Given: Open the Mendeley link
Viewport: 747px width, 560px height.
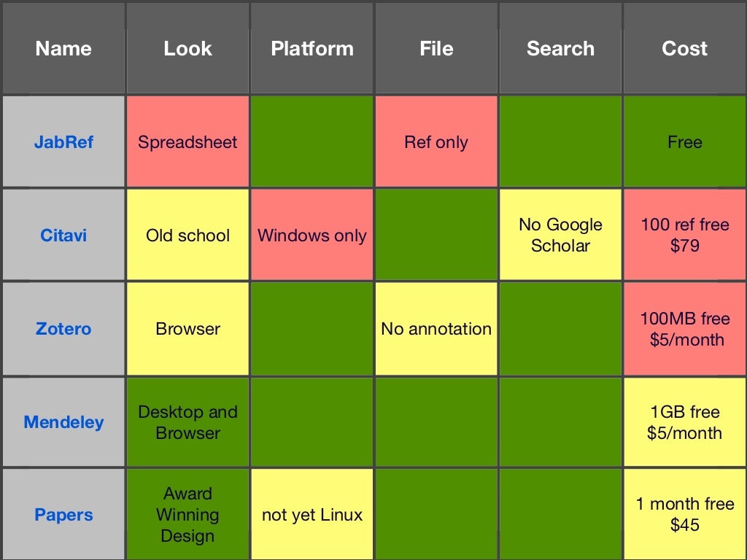Looking at the screenshot, I should pos(63,422).
